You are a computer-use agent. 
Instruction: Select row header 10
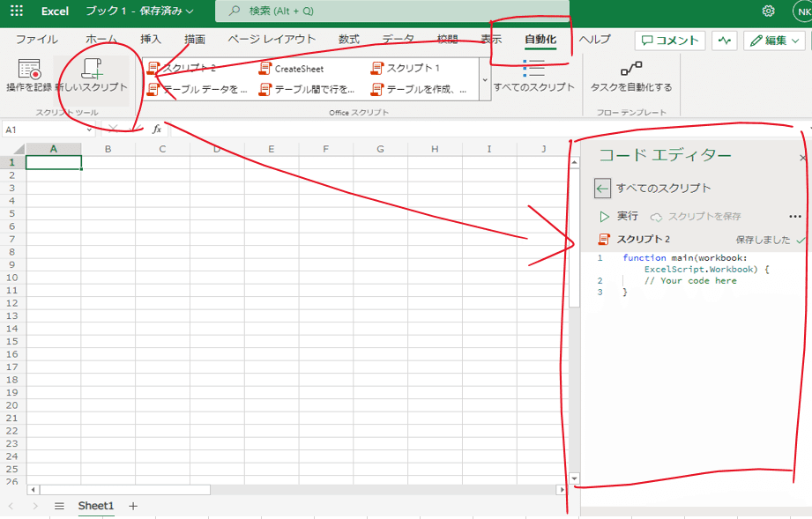tap(12, 278)
